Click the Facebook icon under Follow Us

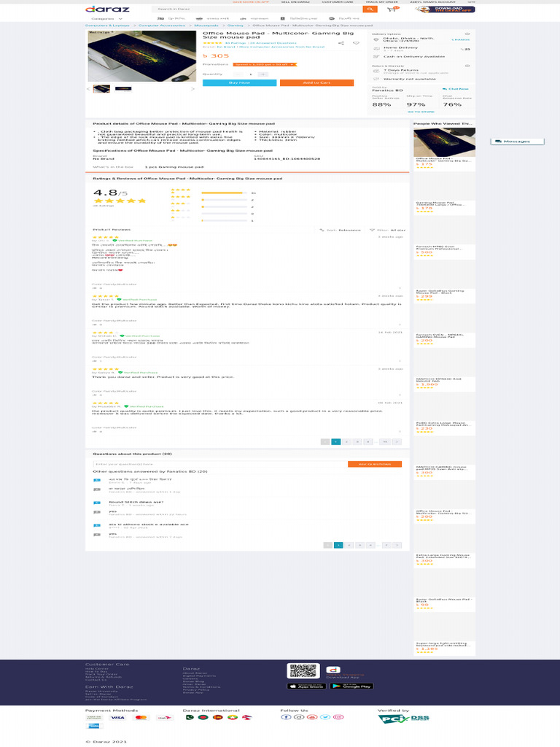[284, 717]
